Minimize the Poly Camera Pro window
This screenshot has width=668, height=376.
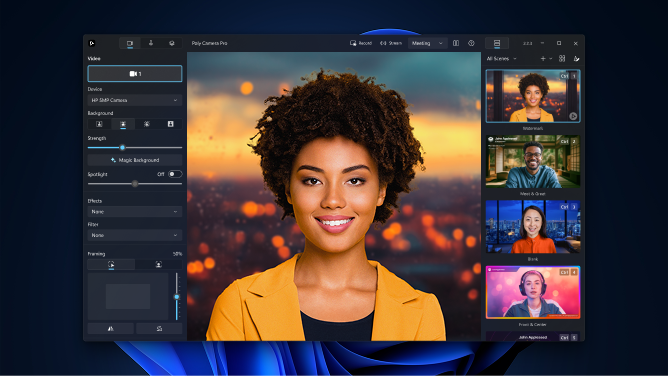pos(542,43)
